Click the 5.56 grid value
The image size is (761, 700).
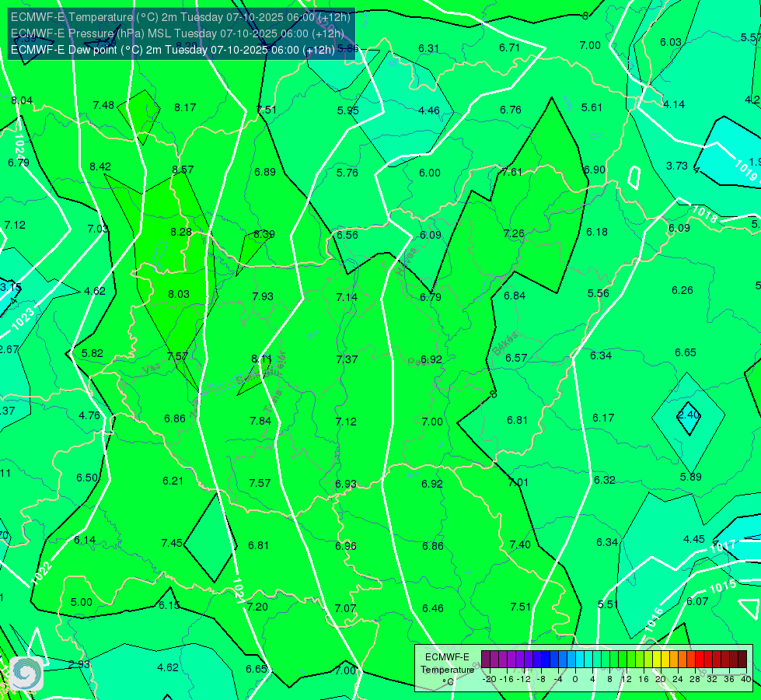(x=598, y=293)
